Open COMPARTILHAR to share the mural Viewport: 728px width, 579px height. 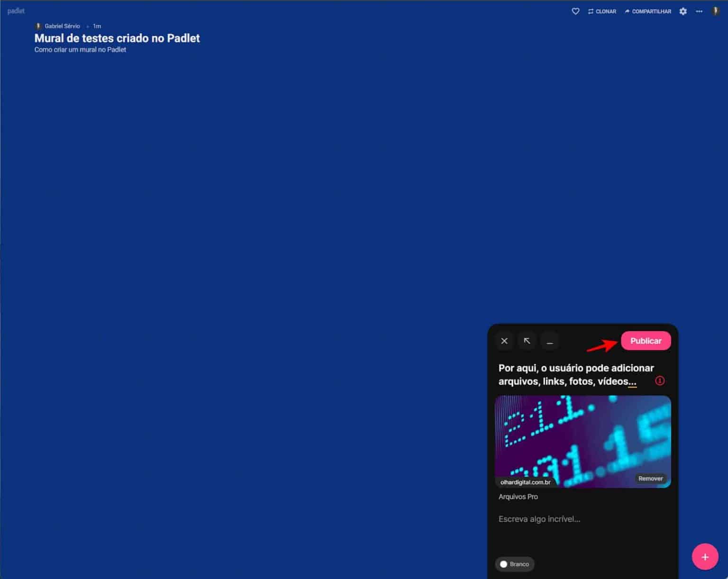647,11
